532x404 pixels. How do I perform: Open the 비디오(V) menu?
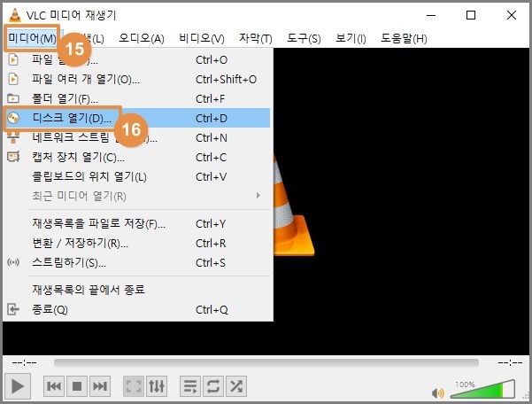tap(202, 38)
